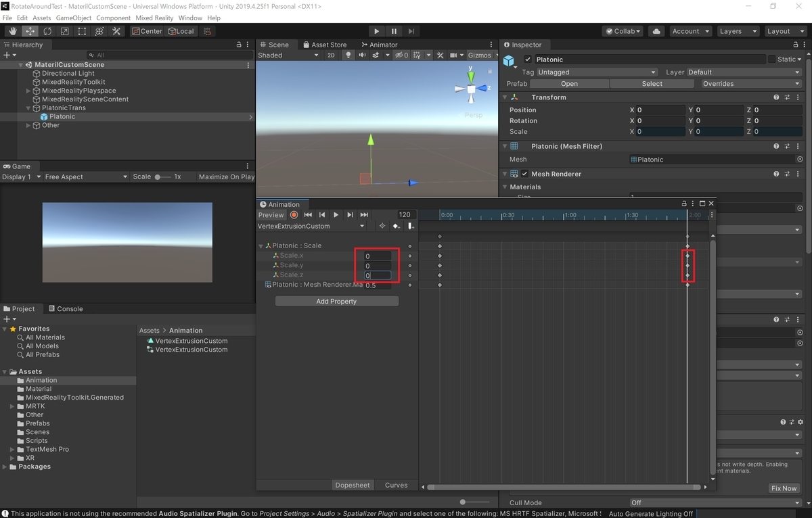Open Tag Untagged dropdown
The image size is (812, 518).
[x=597, y=72]
